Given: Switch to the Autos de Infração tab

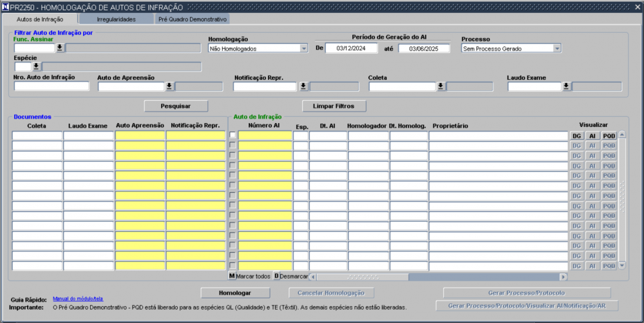Looking at the screenshot, I should pos(40,19).
